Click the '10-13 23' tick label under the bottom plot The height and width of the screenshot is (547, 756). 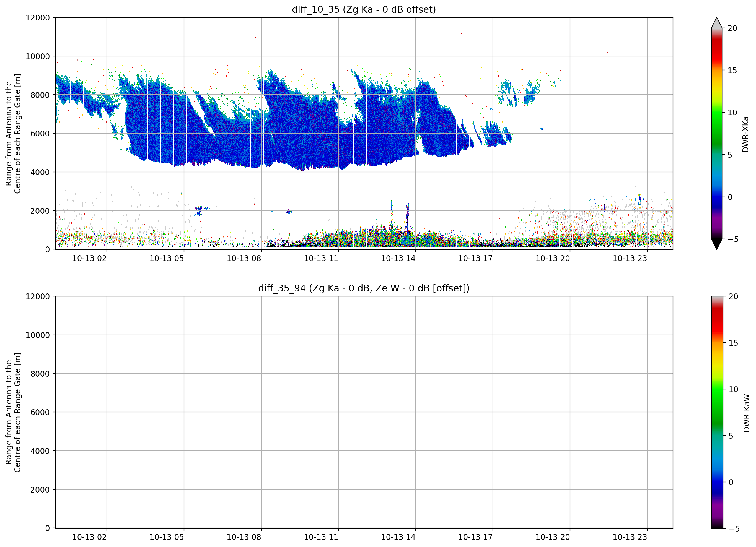[x=630, y=537]
